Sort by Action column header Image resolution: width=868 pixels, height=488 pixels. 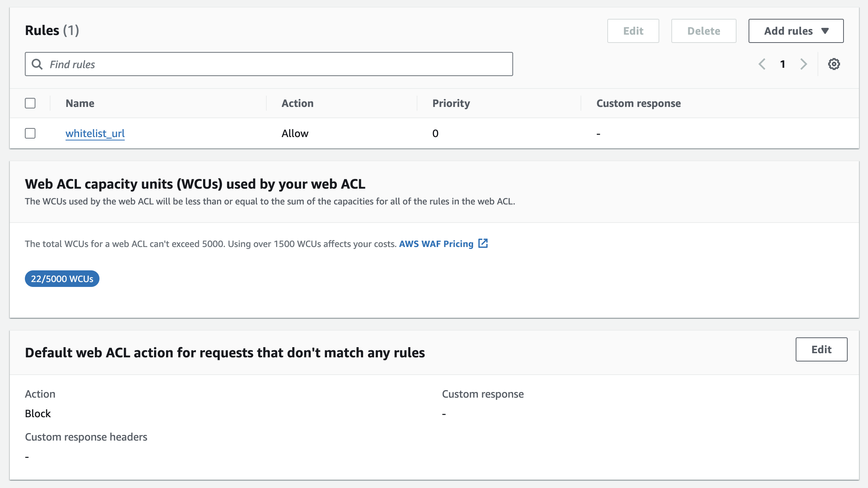click(x=297, y=103)
